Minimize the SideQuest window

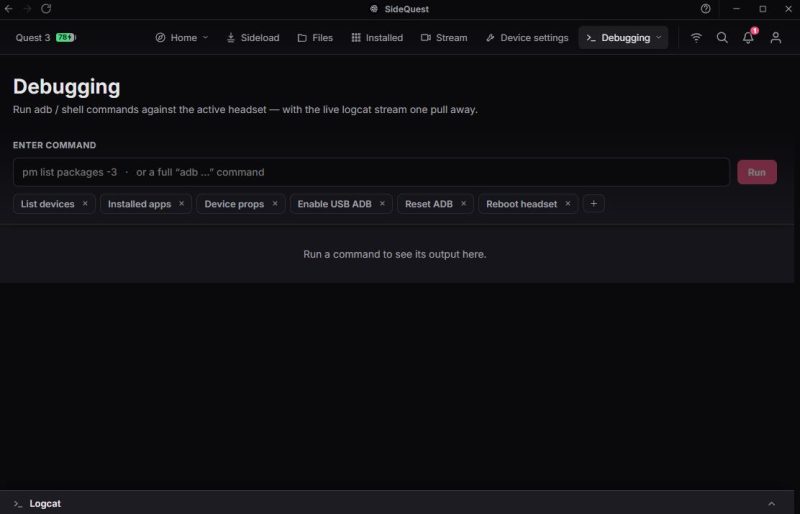pos(736,9)
